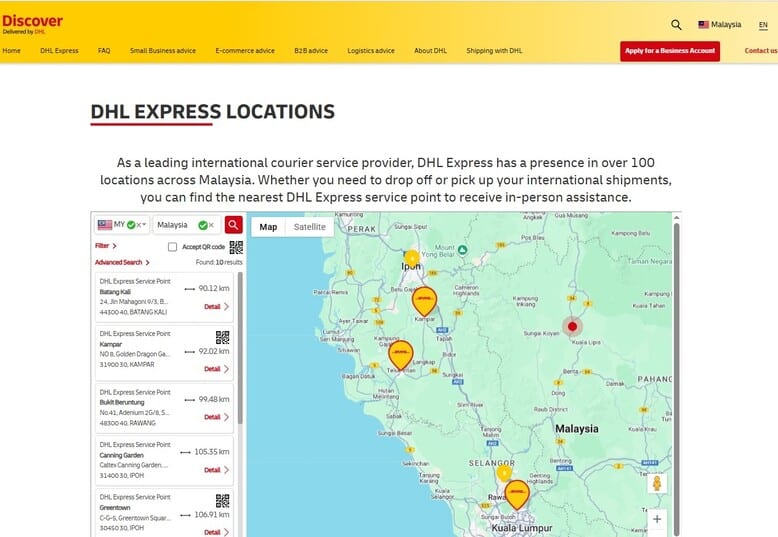Click the DHL map pin near Rawang
Image resolution: width=778 pixels, height=537 pixels.
click(x=517, y=494)
